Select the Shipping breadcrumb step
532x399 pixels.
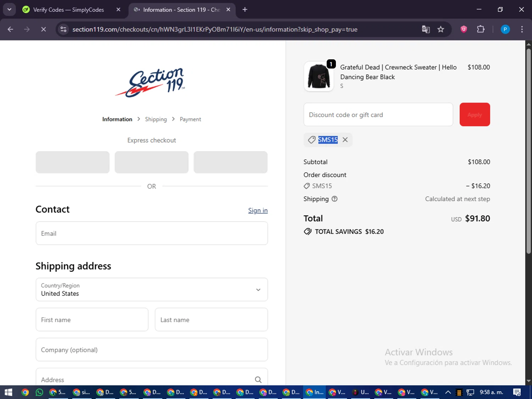[x=156, y=119]
